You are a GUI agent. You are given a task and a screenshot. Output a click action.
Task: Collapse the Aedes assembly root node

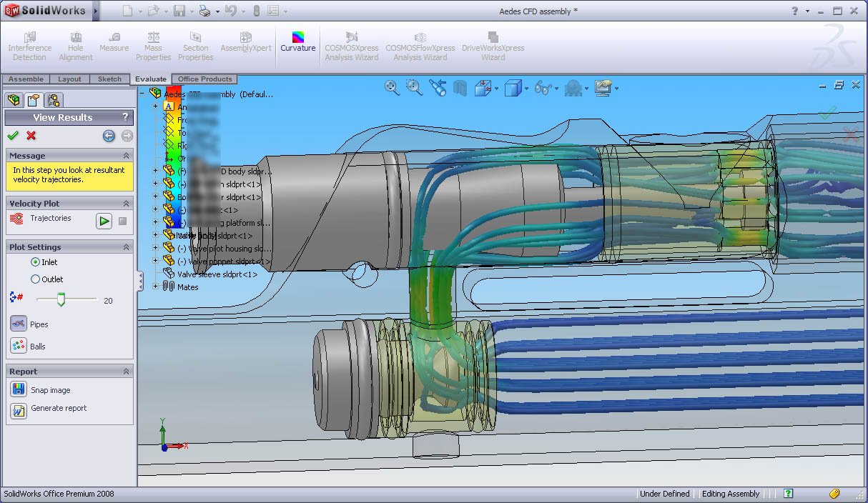pyautogui.click(x=142, y=94)
